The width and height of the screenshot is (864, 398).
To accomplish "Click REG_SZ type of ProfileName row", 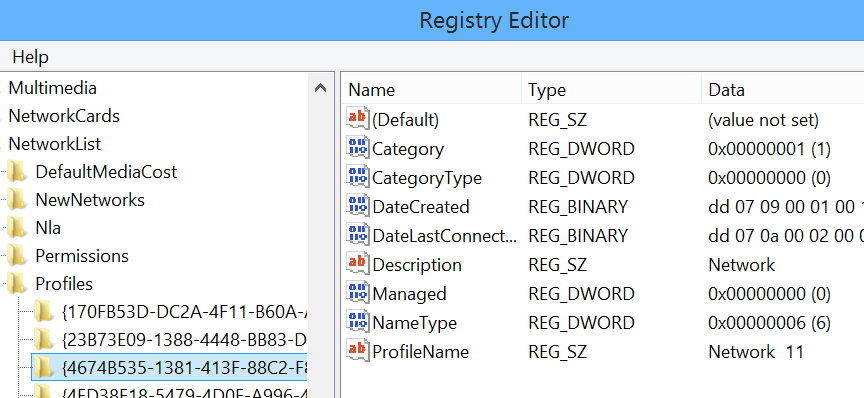I will click(558, 352).
